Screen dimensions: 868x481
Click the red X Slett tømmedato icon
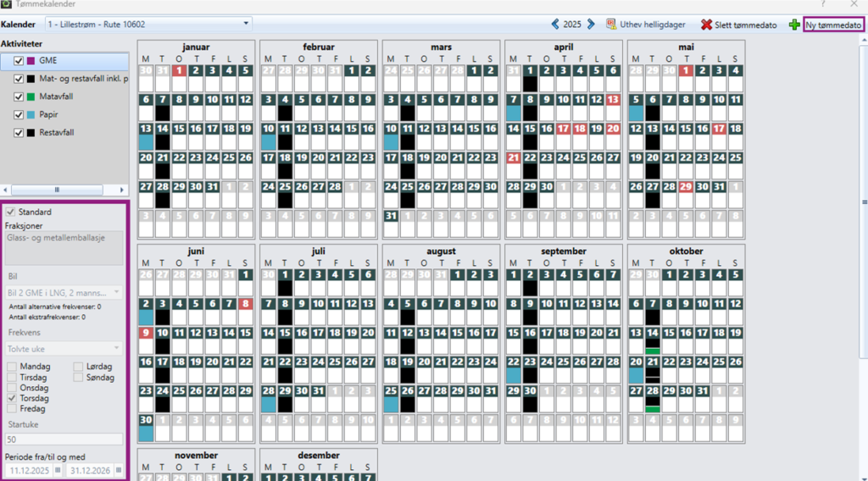coord(706,25)
